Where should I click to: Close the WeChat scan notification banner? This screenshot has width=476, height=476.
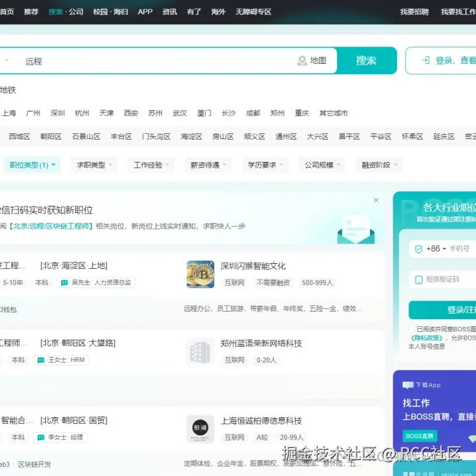376,200
